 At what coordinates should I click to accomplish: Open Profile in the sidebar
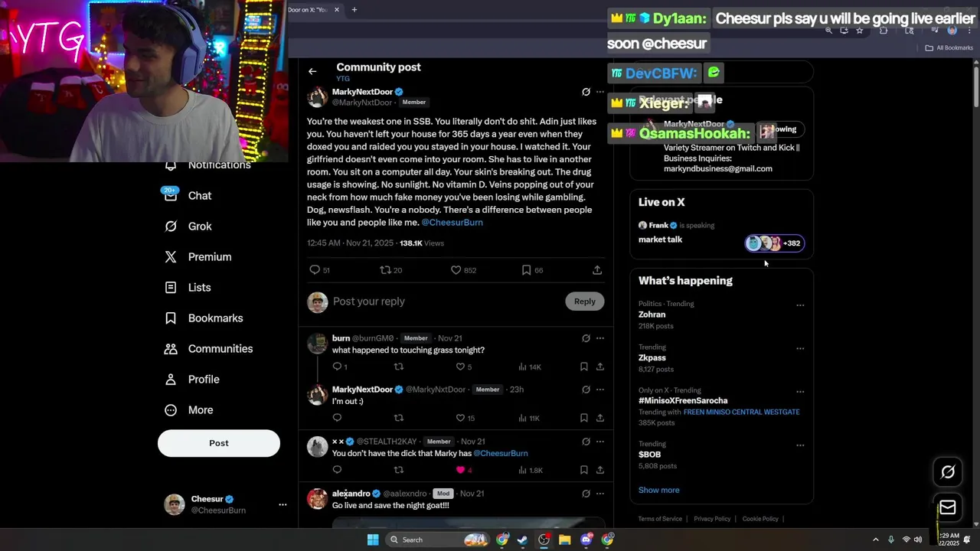click(x=192, y=380)
